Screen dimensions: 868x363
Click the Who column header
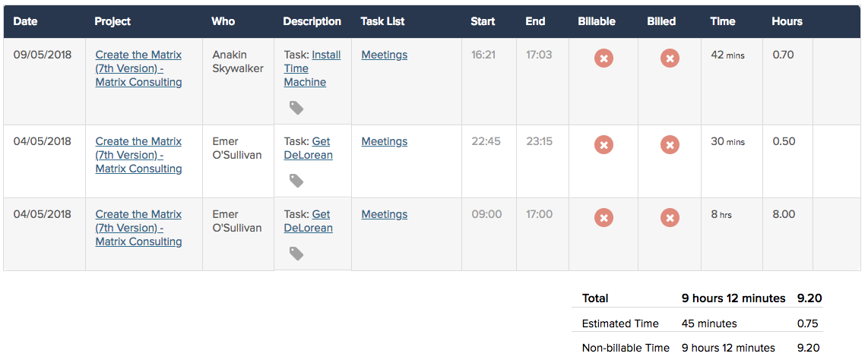click(x=223, y=21)
